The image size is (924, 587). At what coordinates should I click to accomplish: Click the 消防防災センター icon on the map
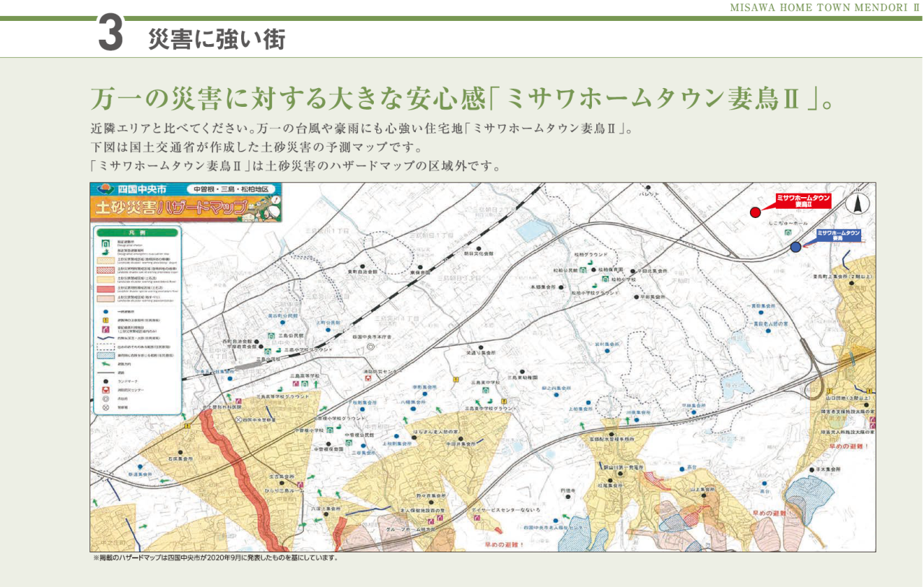[x=367, y=378]
